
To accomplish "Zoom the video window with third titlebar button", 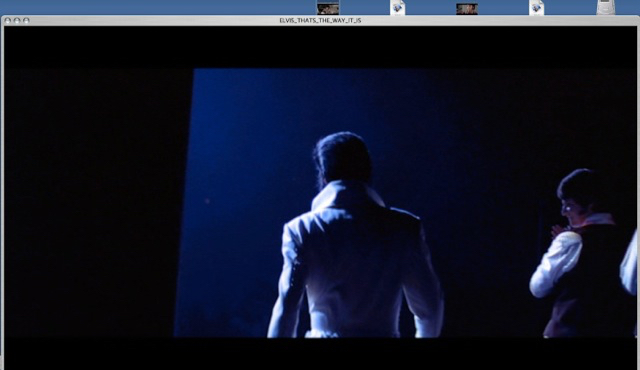I will 27,20.
